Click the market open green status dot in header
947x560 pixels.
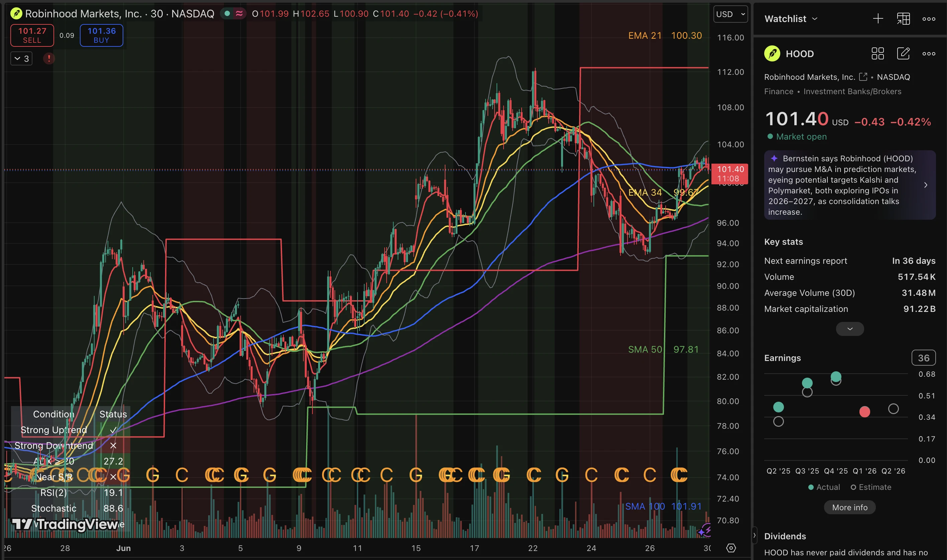coord(227,14)
